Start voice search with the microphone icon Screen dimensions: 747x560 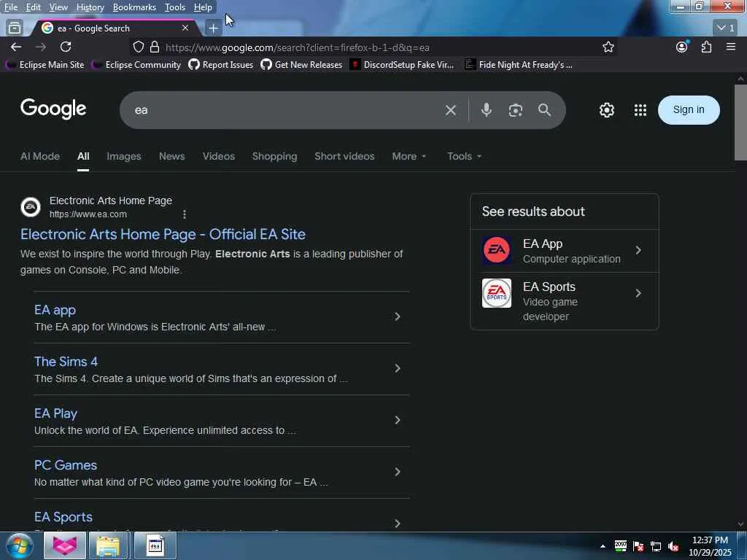487,110
